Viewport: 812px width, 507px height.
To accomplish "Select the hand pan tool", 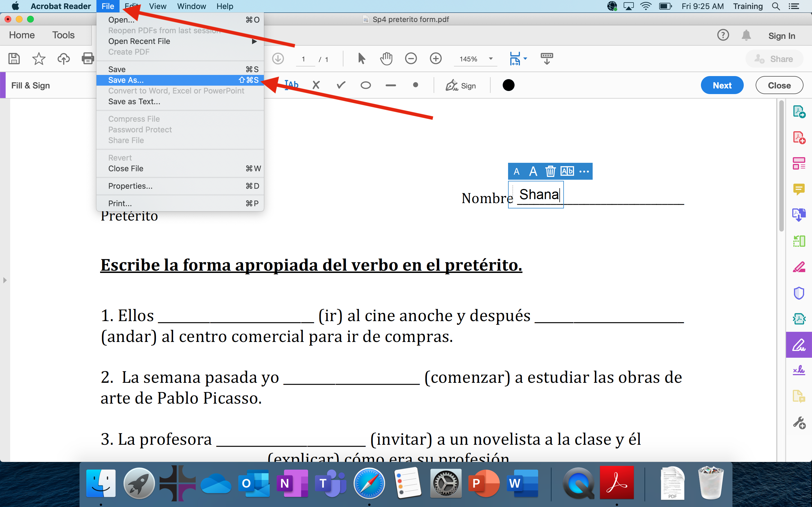I will click(386, 59).
